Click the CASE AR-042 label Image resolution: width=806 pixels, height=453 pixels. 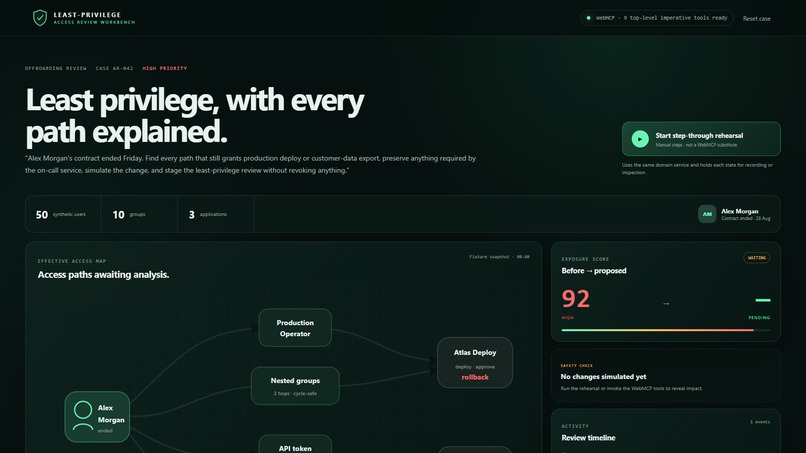point(114,68)
